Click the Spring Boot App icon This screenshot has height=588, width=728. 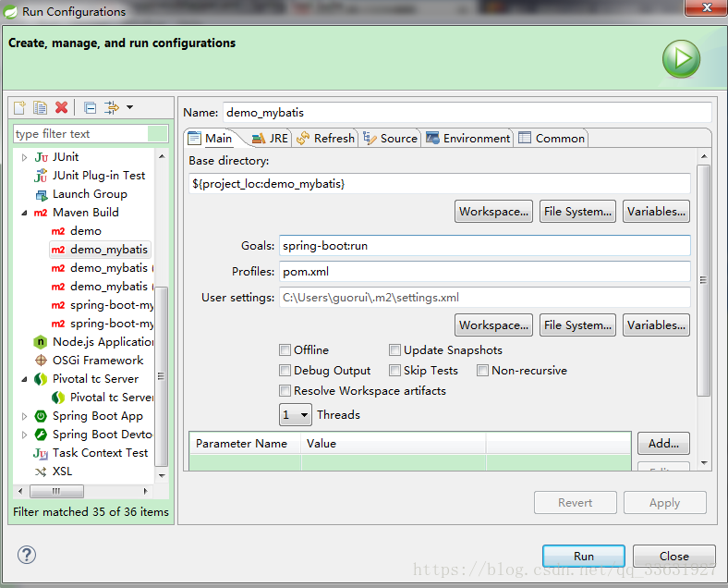(41, 416)
